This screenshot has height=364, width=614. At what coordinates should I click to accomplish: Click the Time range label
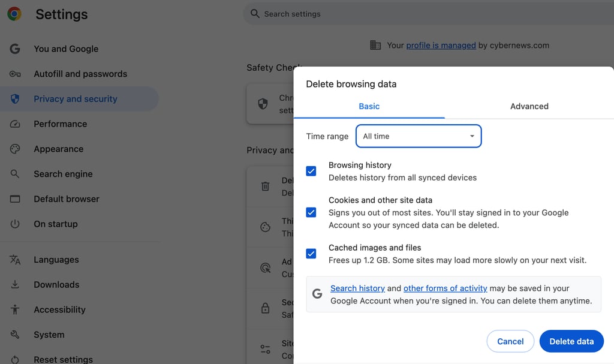(327, 136)
